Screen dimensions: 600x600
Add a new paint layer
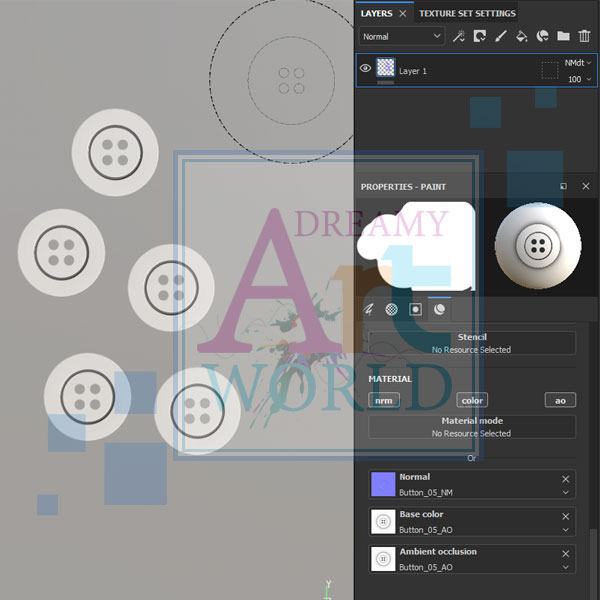[x=501, y=36]
